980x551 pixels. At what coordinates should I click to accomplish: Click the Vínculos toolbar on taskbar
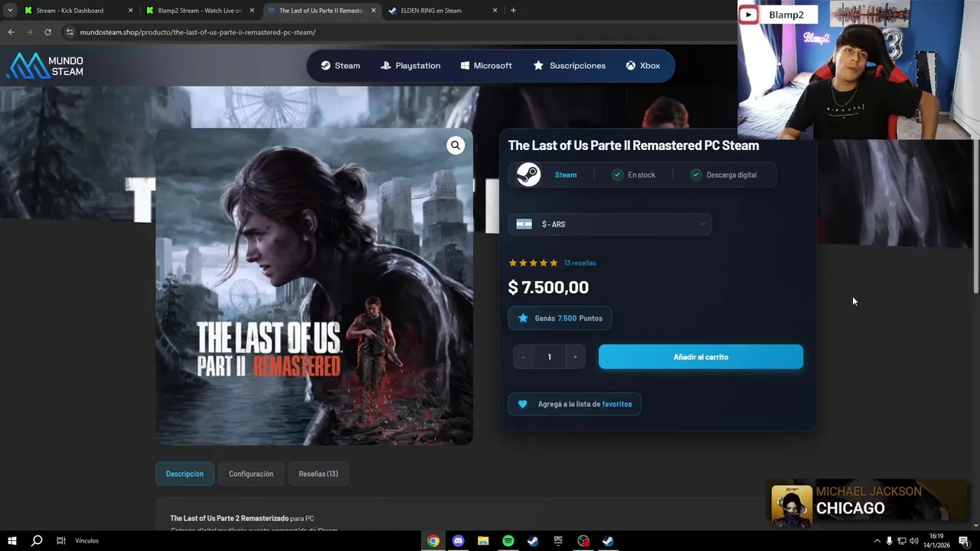(x=87, y=540)
